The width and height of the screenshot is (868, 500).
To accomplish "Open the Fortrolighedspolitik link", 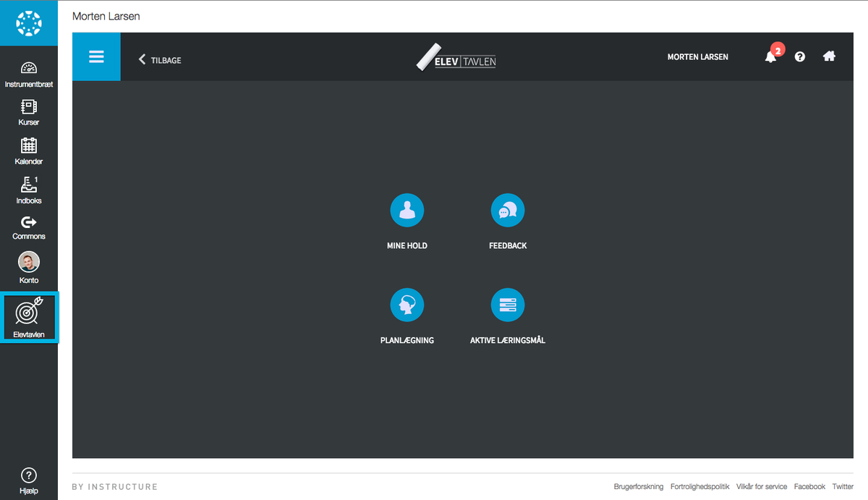I will tap(700, 487).
